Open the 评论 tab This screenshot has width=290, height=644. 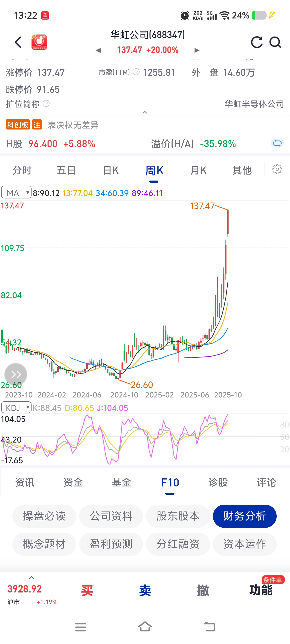point(267,482)
